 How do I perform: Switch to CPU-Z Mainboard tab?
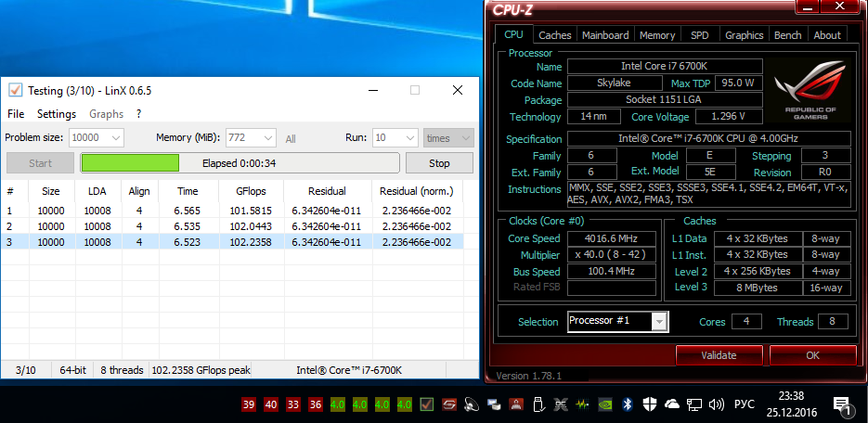(x=605, y=35)
